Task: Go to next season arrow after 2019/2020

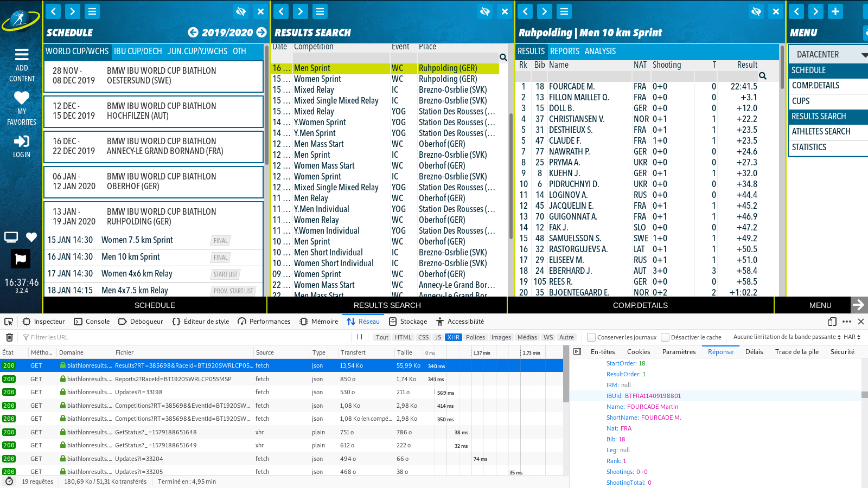Action: point(261,33)
